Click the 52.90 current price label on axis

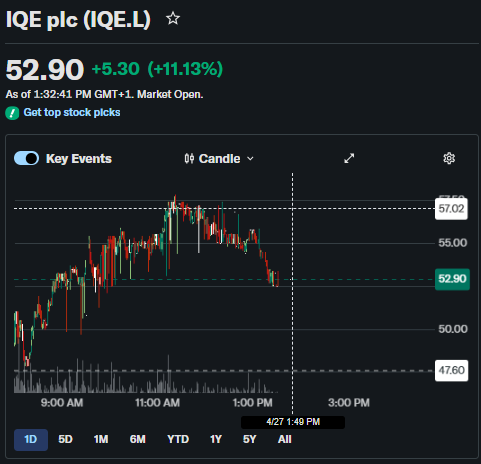[452, 279]
